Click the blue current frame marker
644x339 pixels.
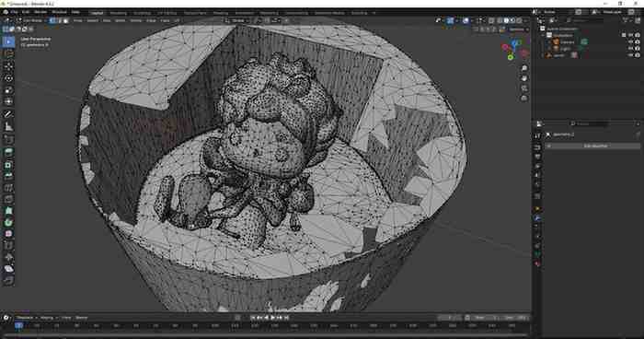[x=19, y=326]
